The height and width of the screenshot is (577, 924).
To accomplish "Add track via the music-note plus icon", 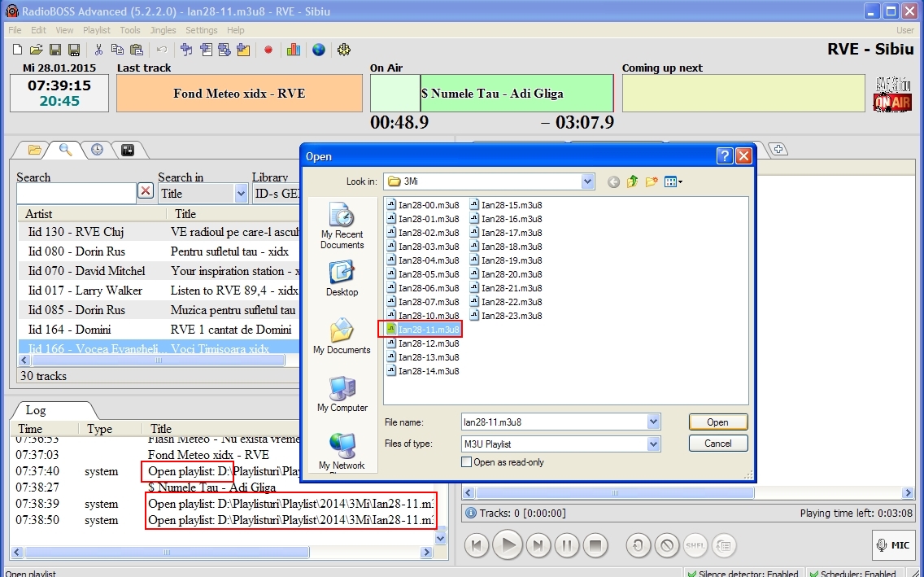I will (x=186, y=50).
